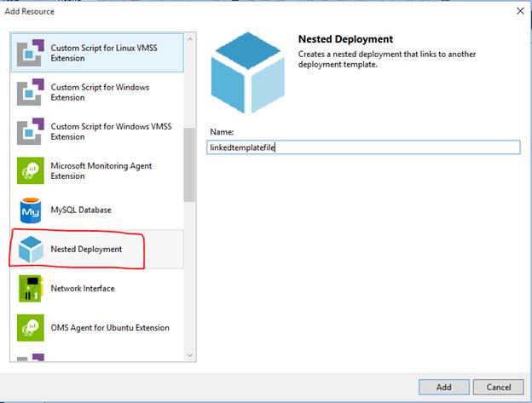Select the MySQL Database label
532x403 pixels.
click(81, 210)
